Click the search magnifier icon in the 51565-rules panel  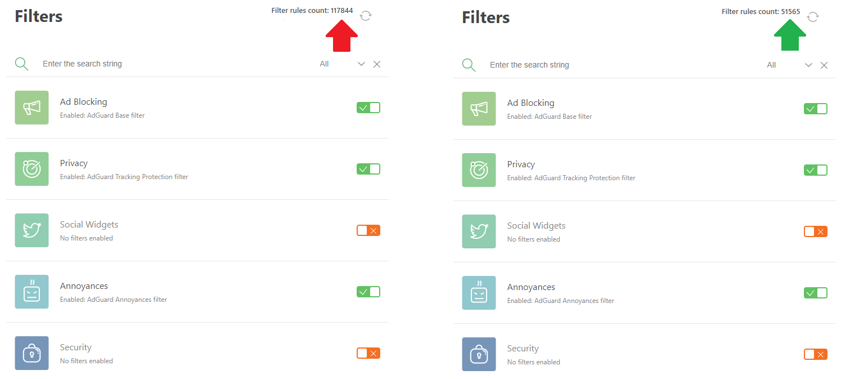[469, 65]
